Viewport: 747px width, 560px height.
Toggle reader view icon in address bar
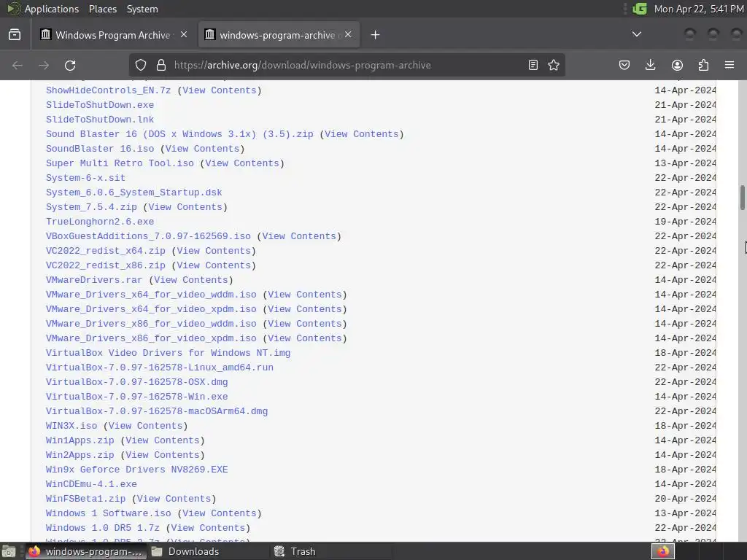point(533,65)
